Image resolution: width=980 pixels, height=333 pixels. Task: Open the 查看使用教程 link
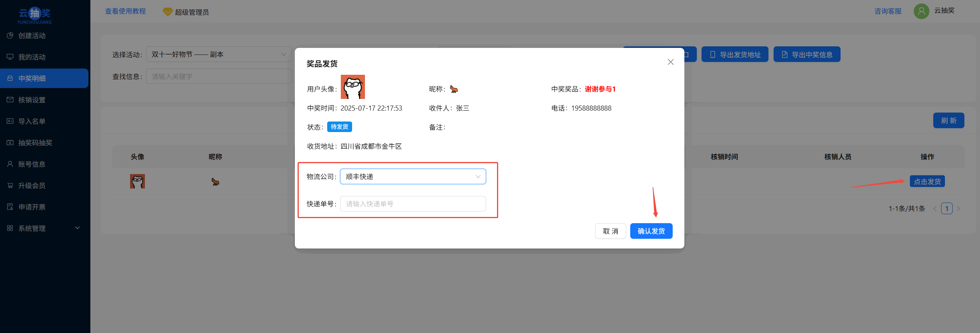125,11
